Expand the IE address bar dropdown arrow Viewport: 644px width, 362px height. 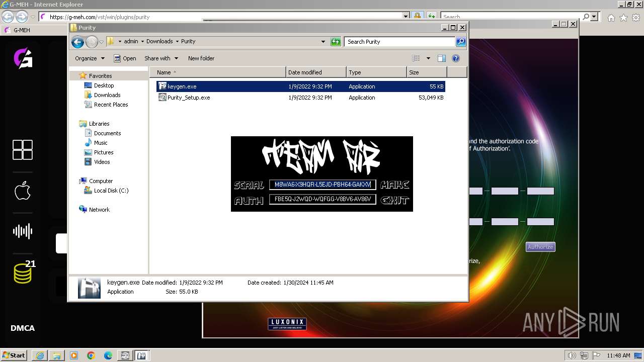click(406, 17)
